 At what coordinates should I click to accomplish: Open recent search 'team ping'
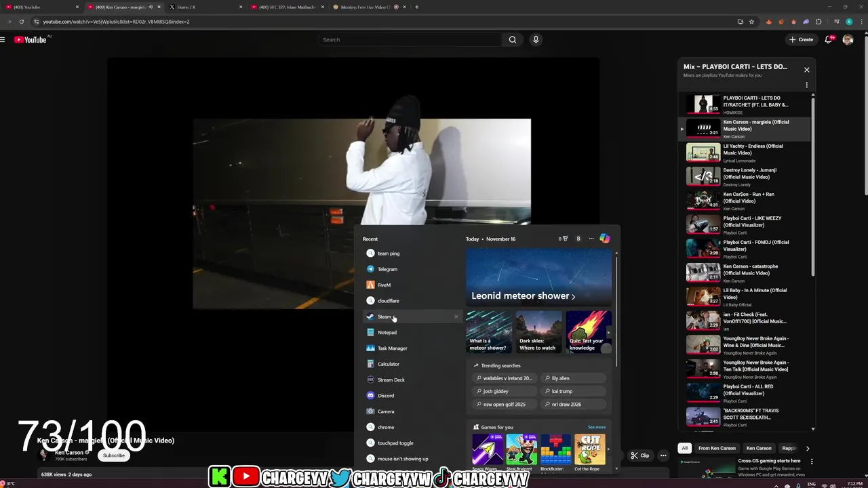click(411, 253)
